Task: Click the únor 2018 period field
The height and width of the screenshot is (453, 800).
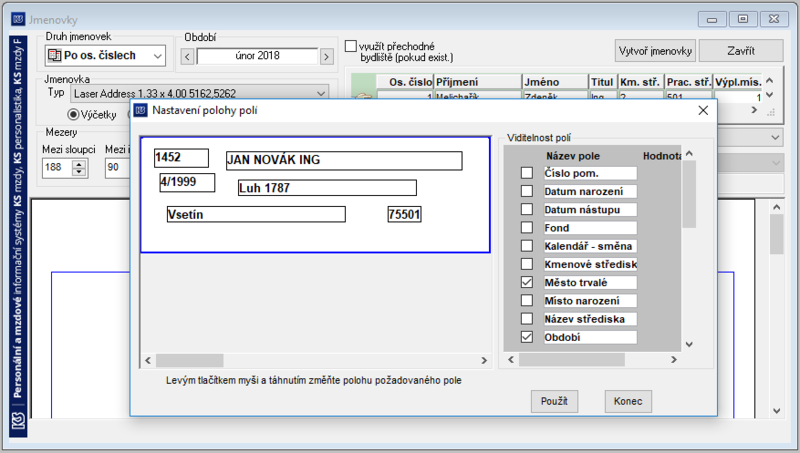Action: click(257, 56)
